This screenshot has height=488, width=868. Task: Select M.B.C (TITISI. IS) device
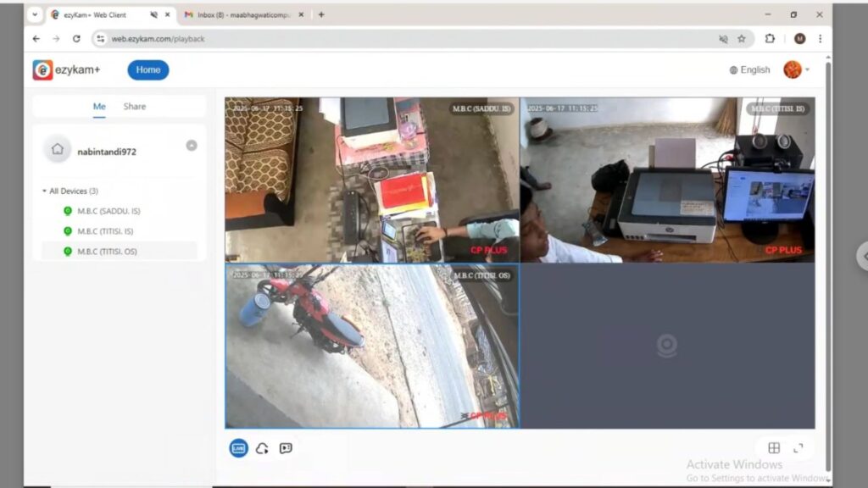coord(105,231)
